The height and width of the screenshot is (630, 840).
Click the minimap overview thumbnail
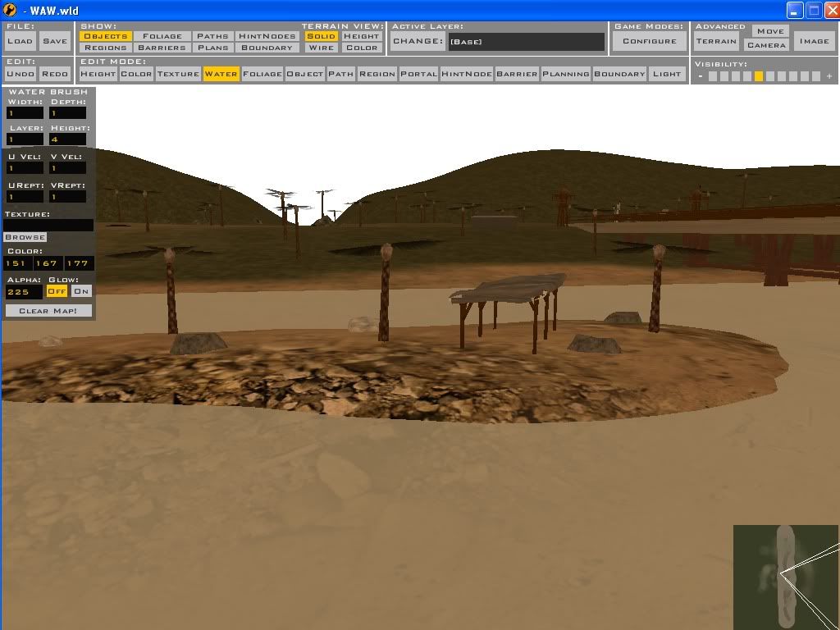tap(785, 577)
